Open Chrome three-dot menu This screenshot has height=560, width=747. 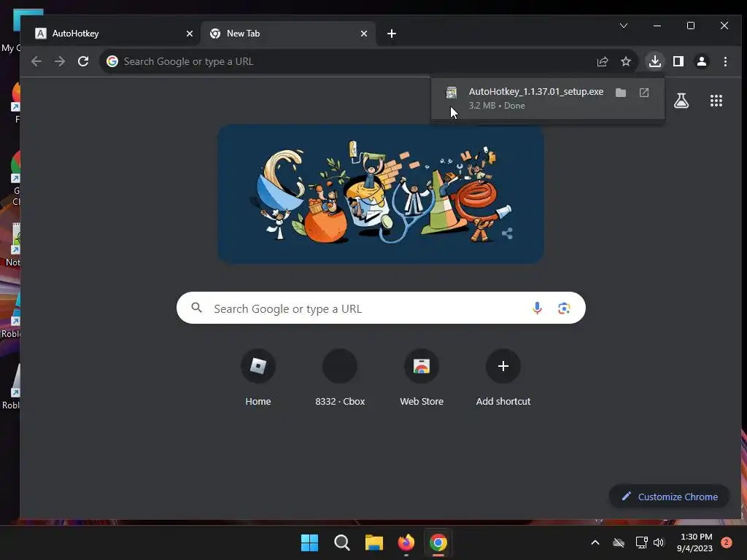(x=724, y=61)
